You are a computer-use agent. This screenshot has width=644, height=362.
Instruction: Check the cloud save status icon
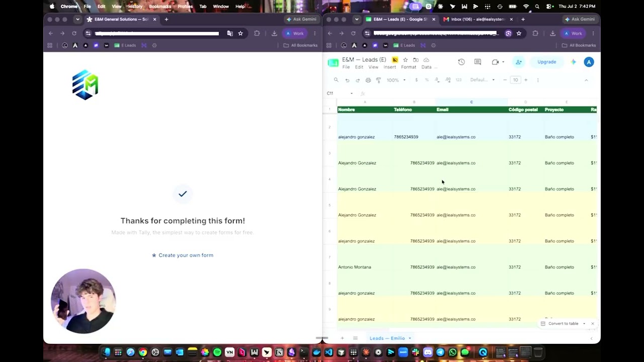click(426, 60)
